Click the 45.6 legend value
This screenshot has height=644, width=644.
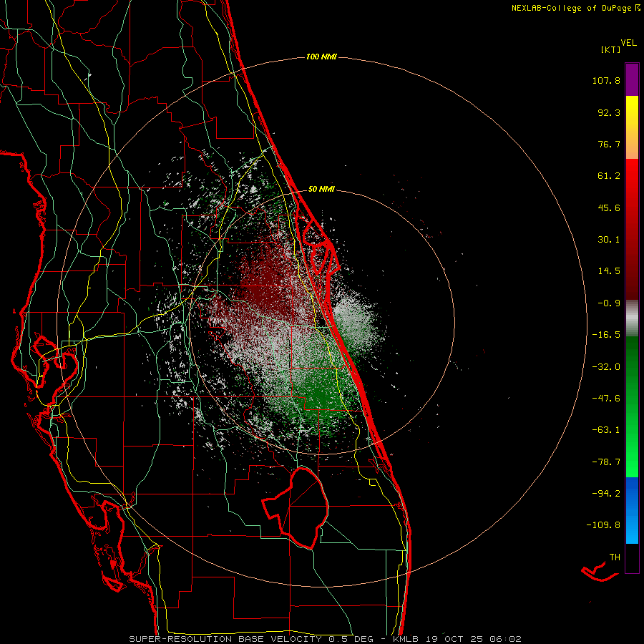click(x=609, y=208)
